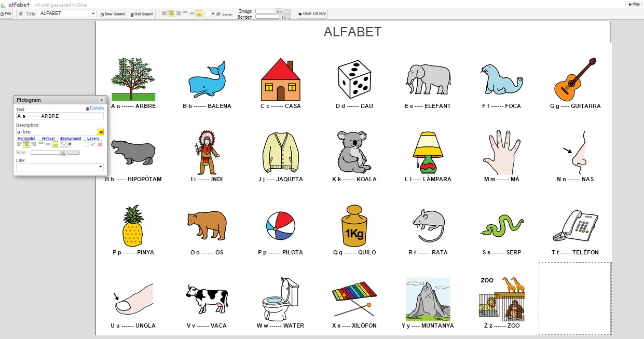This screenshot has height=339, width=644.
Task: Tick the empty Layers checkbox
Action: click(86, 144)
